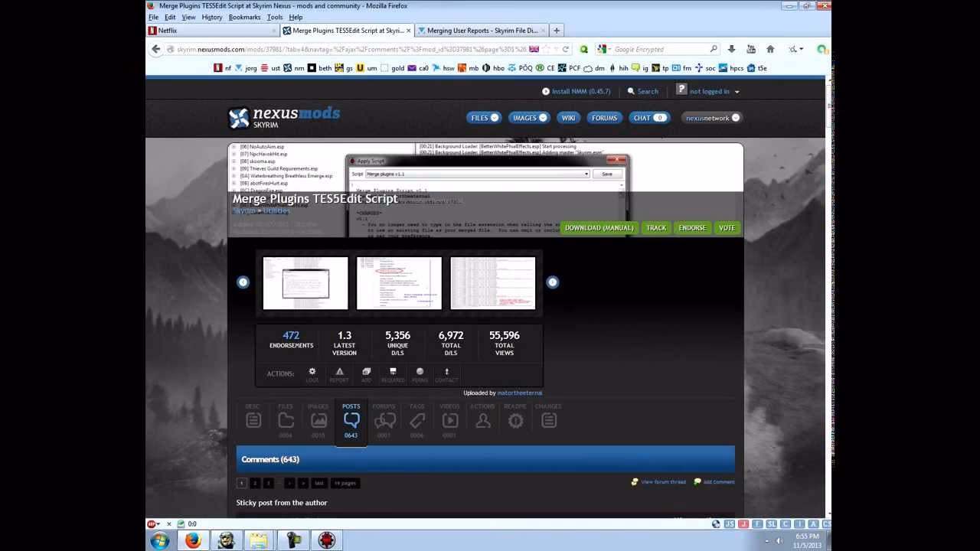Viewport: 980px width, 551px height.
Task: Open the Forums button in header
Action: click(x=604, y=118)
